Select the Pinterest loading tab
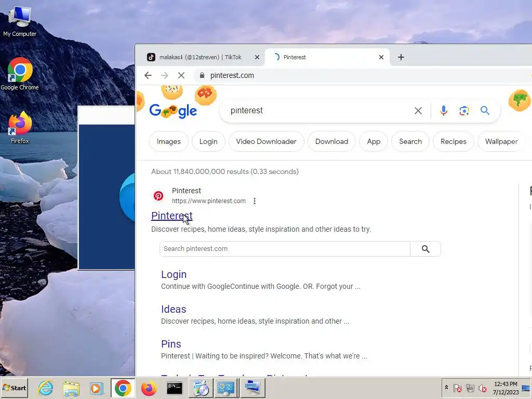 point(327,57)
